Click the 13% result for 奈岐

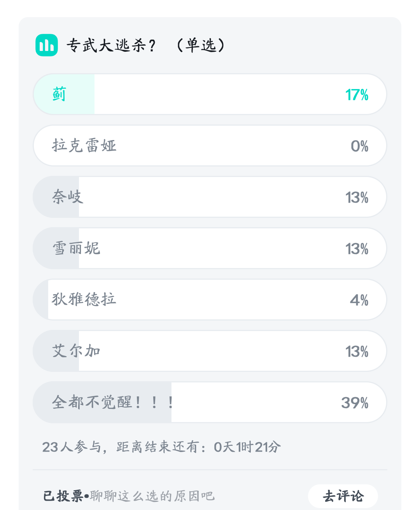[x=357, y=197]
